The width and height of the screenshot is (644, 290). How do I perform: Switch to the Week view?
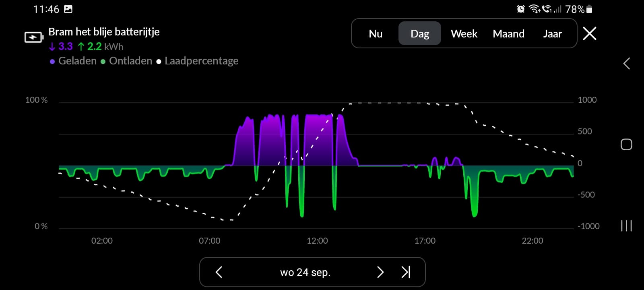click(x=464, y=34)
